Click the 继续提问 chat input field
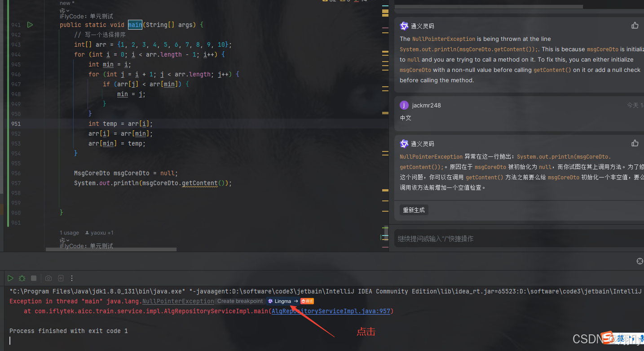The height and width of the screenshot is (351, 644). (x=519, y=239)
